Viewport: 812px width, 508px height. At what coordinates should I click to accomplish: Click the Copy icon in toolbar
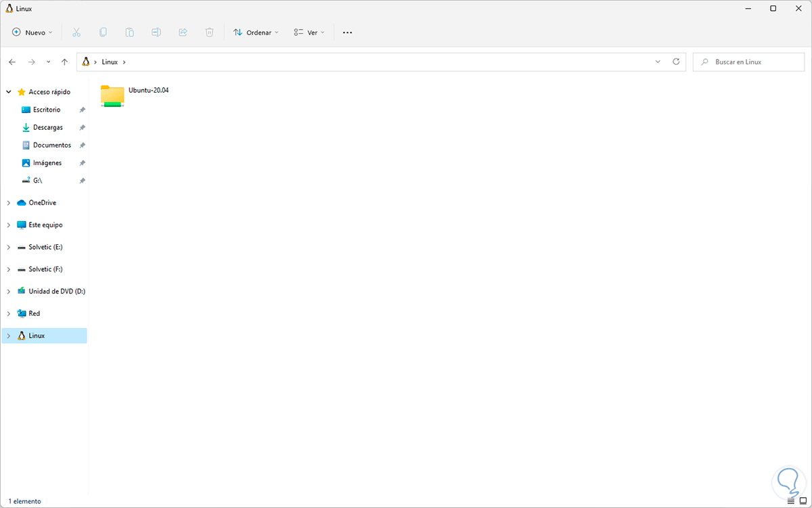(x=103, y=32)
